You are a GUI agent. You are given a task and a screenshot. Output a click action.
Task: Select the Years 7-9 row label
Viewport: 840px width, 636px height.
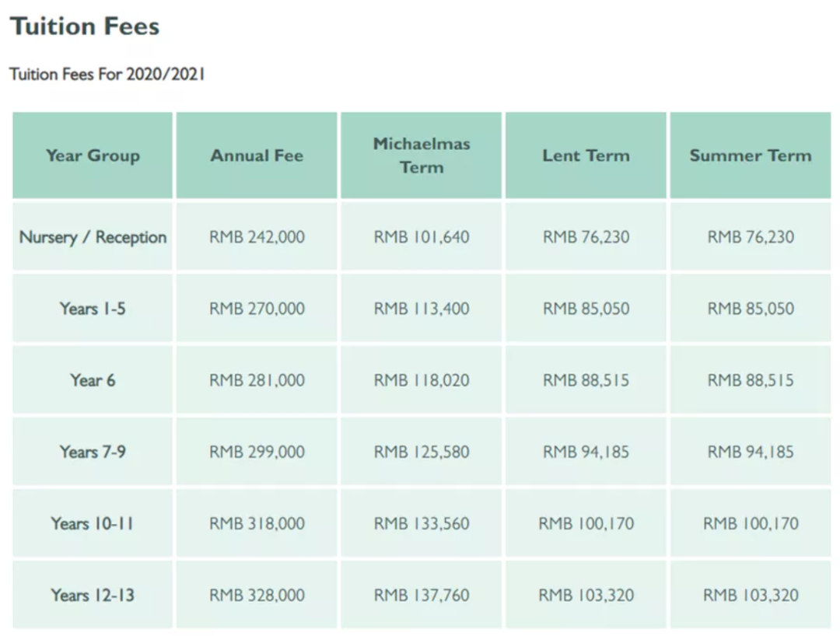pyautogui.click(x=93, y=452)
